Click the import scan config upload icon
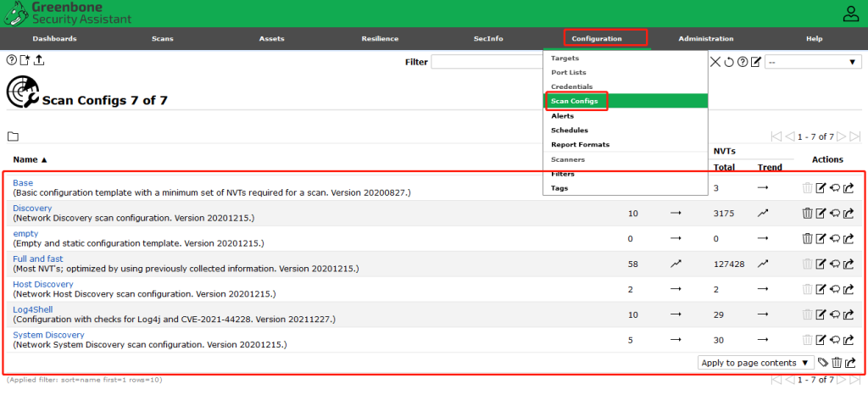Image resolution: width=868 pixels, height=395 pixels. (39, 60)
